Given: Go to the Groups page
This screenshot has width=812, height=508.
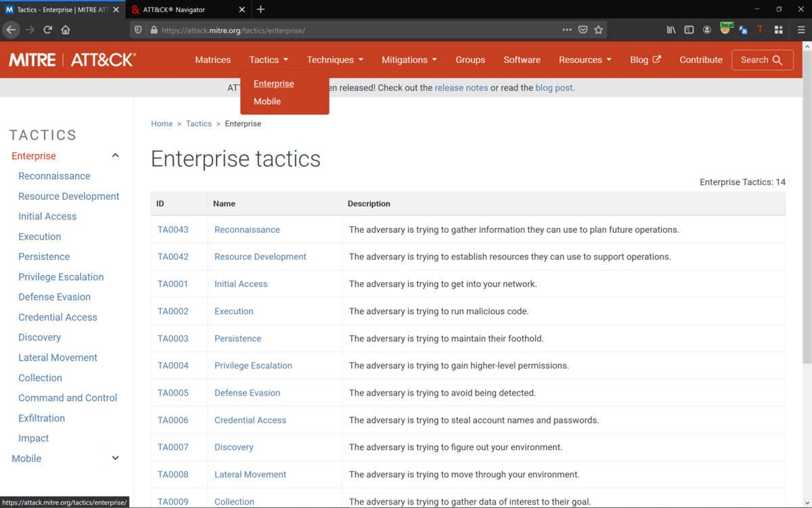Looking at the screenshot, I should point(470,60).
